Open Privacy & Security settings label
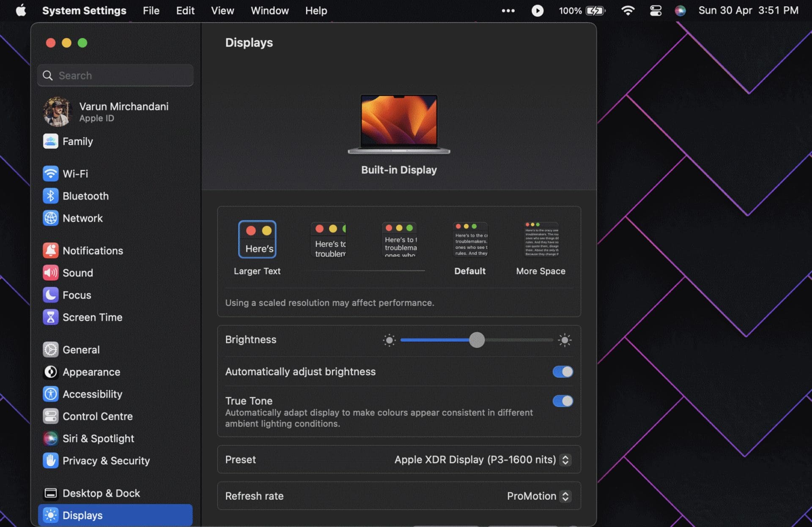 [106, 461]
